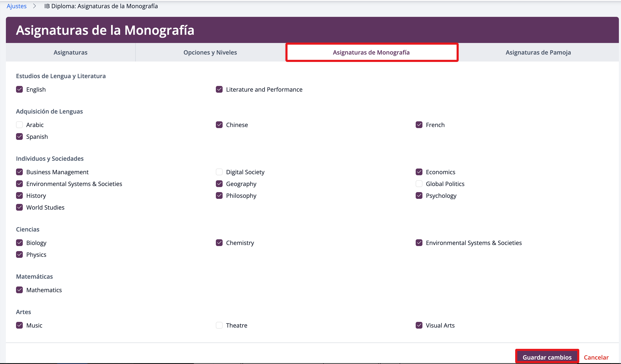Screen dimensions: 621x364
Task: Open the Opciones y Niveles tab
Action: pyautogui.click(x=210, y=52)
